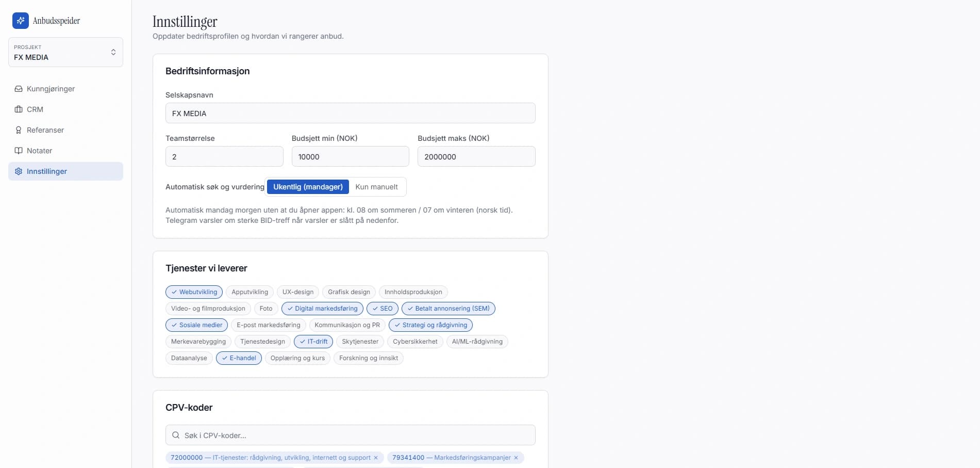Enable the Apputvikling service chip

[250, 292]
